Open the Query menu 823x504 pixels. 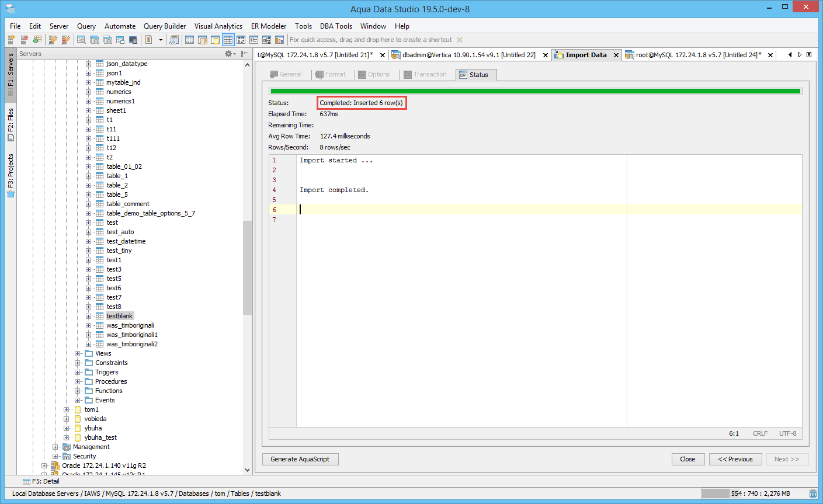(x=86, y=26)
